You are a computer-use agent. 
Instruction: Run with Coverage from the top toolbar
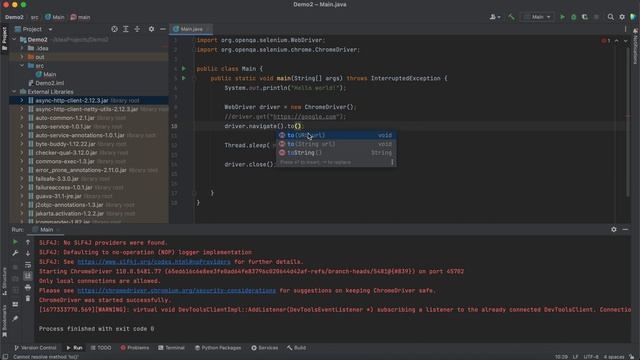pos(585,17)
